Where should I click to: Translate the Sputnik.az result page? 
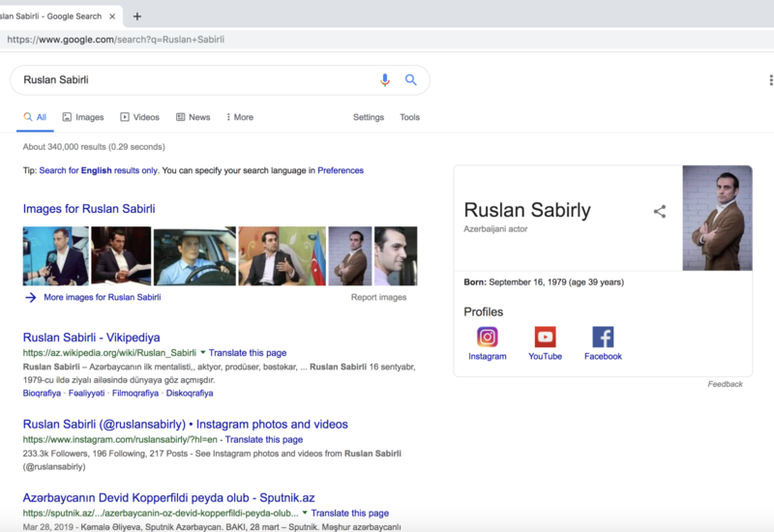click(x=350, y=514)
